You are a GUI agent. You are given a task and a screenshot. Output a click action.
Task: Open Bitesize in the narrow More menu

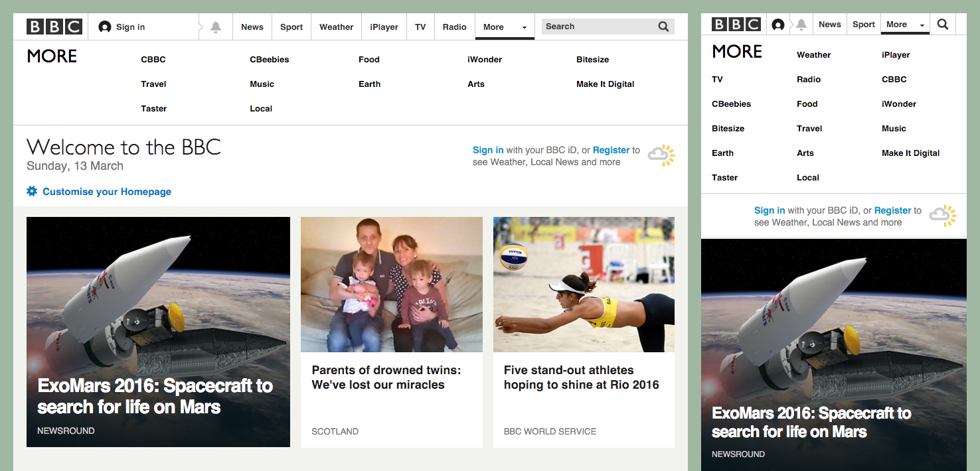(728, 129)
